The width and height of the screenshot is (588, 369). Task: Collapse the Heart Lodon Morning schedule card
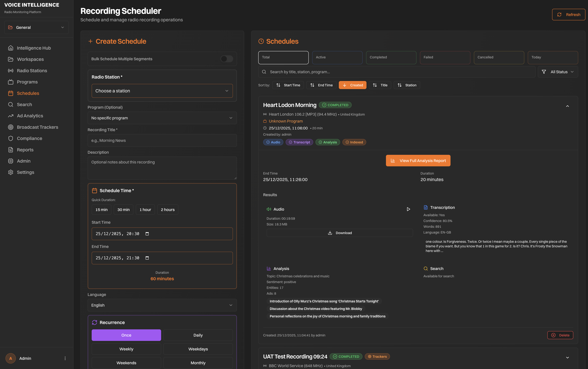(567, 106)
